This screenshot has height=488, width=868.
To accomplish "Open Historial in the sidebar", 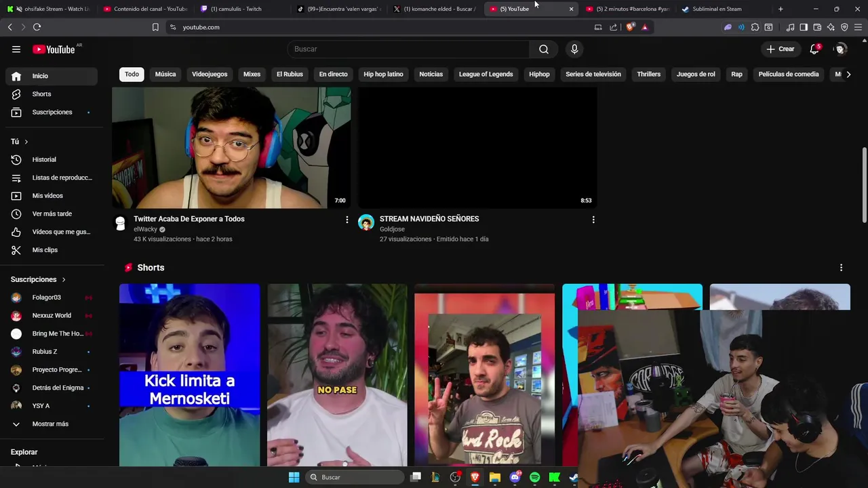I will 52,159.
